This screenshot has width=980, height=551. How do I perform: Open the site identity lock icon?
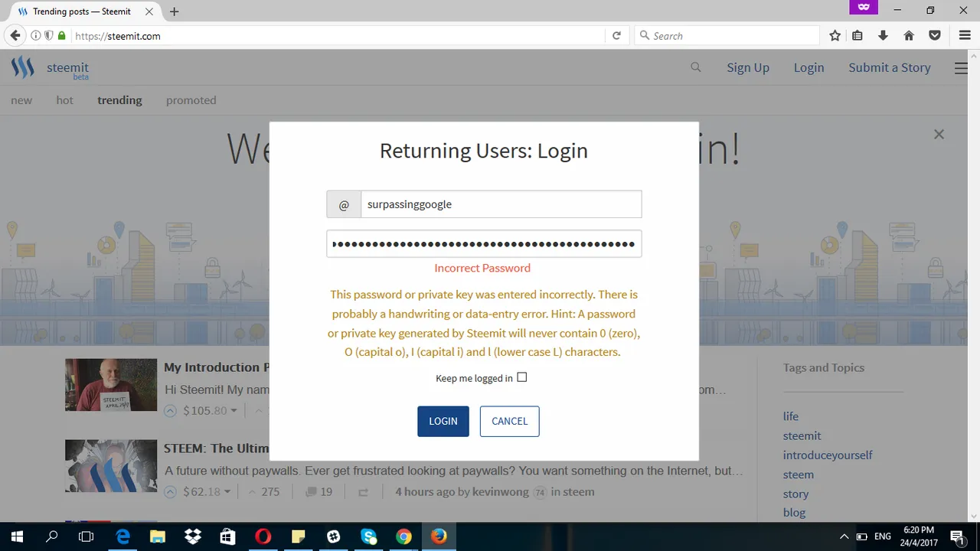pyautogui.click(x=62, y=36)
